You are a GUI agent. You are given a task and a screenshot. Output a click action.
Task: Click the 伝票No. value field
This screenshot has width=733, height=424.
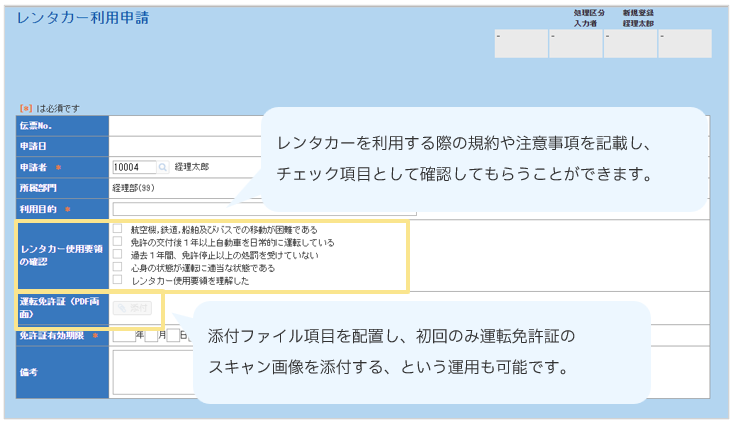click(180, 126)
